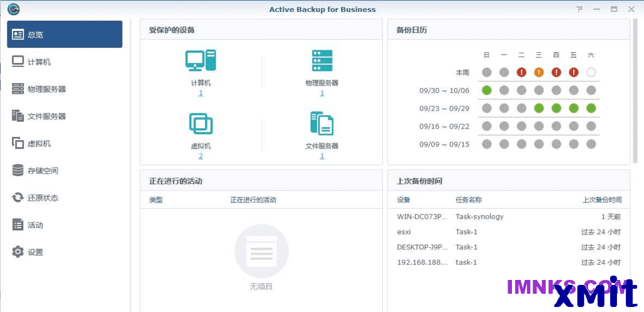Click the green Sunday dot in 09/30 ~ 10/06
Screen dimensions: 644x312
tap(487, 91)
